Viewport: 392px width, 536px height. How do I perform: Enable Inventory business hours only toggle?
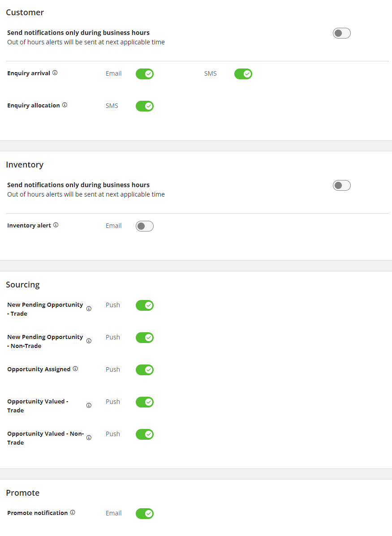coord(341,185)
